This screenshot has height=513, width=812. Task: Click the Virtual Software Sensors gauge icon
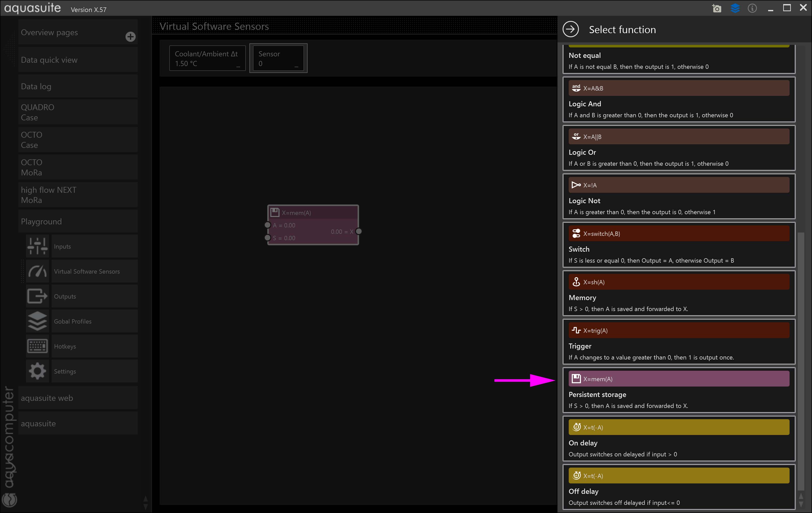tap(37, 271)
